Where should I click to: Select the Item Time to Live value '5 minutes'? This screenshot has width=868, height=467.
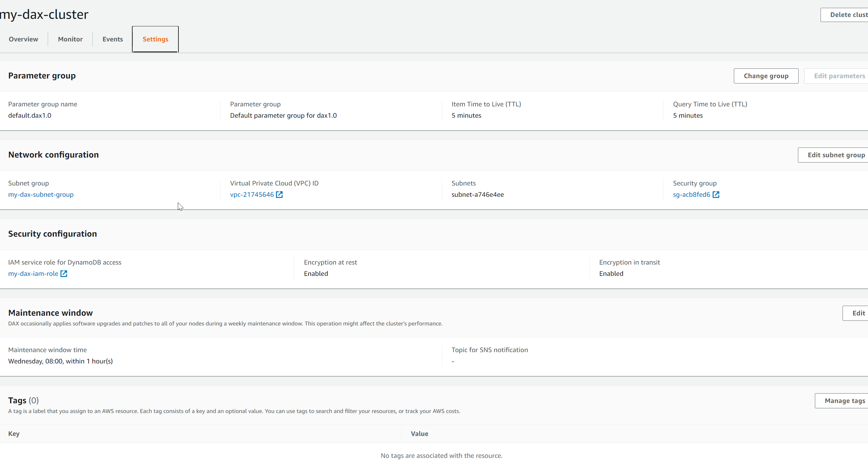tap(466, 115)
